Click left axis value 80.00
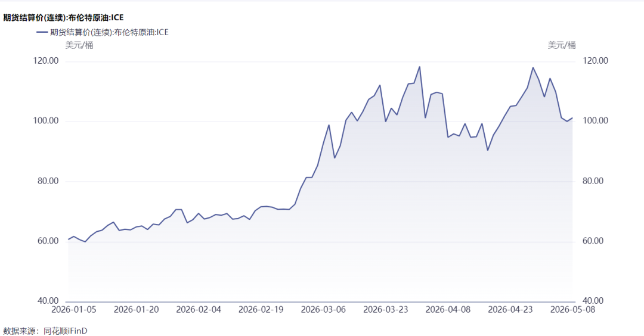The height and width of the screenshot is (336, 644). (48, 181)
